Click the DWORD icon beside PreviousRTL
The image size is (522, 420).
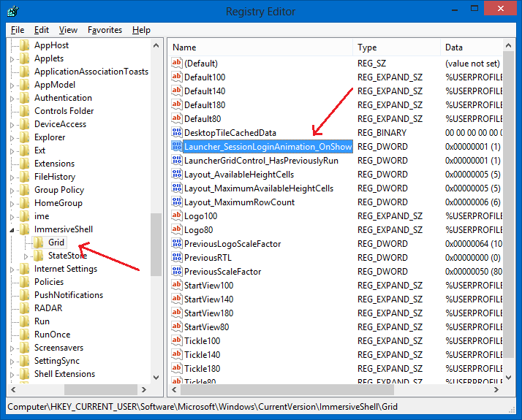pyautogui.click(x=176, y=257)
